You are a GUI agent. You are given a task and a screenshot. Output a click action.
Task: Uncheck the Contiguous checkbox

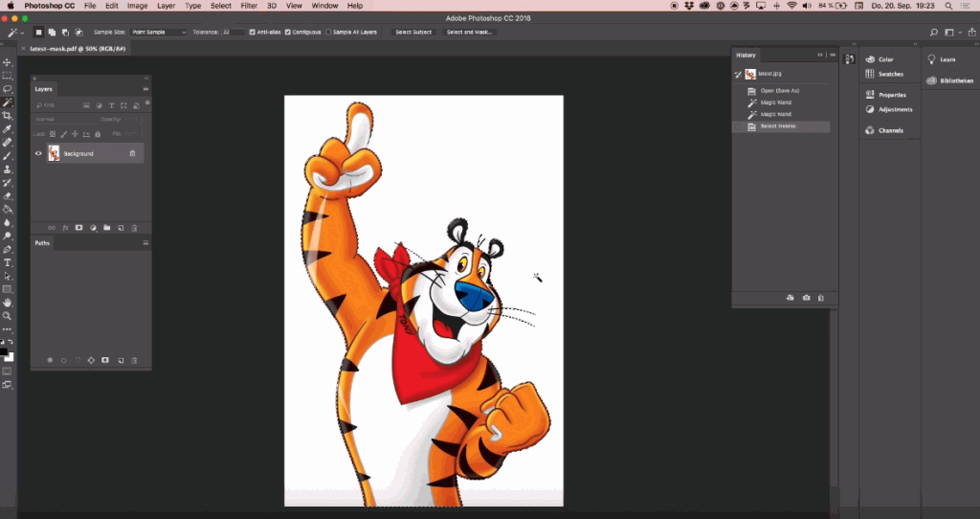click(x=288, y=32)
